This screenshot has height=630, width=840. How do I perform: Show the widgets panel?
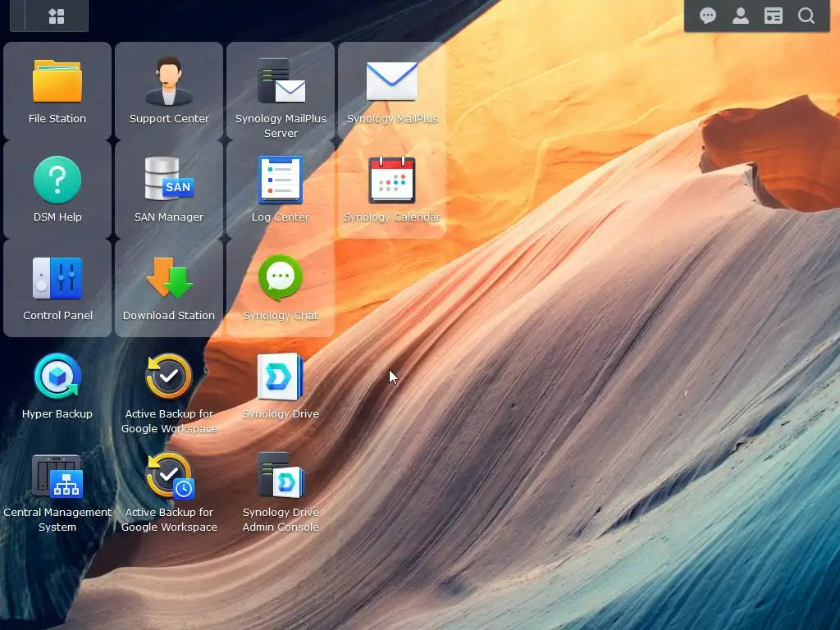(773, 16)
